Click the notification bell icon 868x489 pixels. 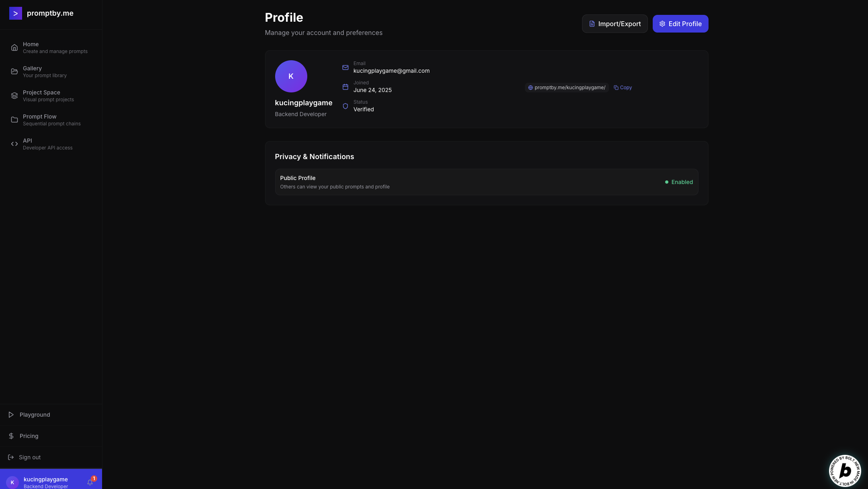click(90, 482)
